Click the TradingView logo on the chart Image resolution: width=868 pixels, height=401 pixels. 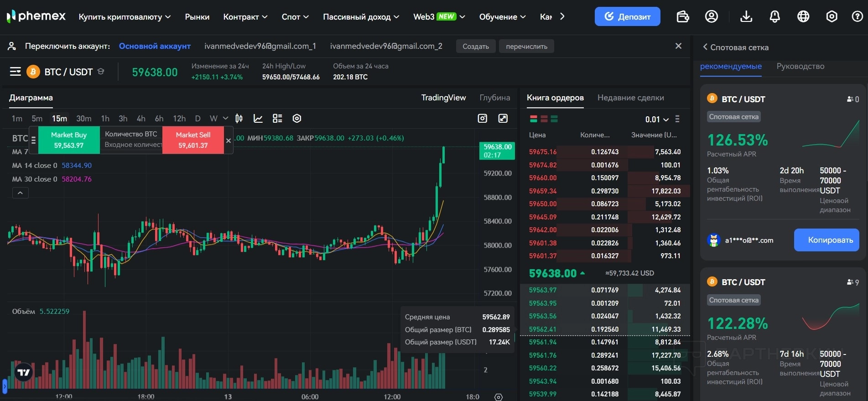pyautogui.click(x=24, y=372)
